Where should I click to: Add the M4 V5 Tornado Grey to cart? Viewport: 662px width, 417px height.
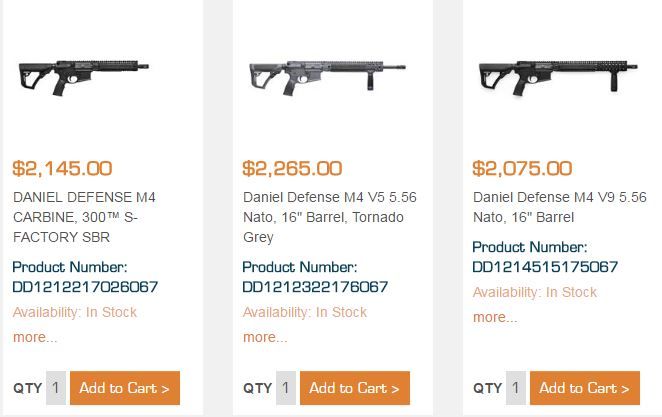355,388
